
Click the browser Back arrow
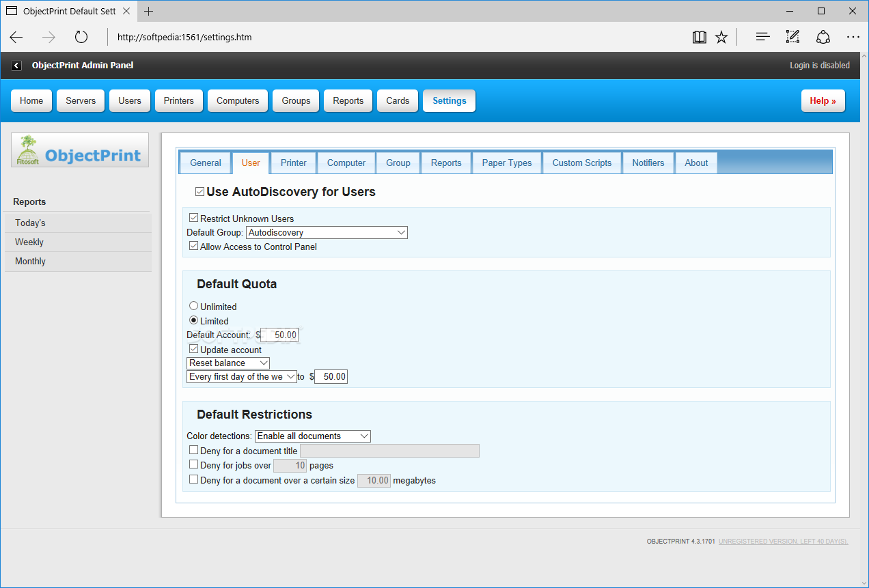tap(16, 37)
